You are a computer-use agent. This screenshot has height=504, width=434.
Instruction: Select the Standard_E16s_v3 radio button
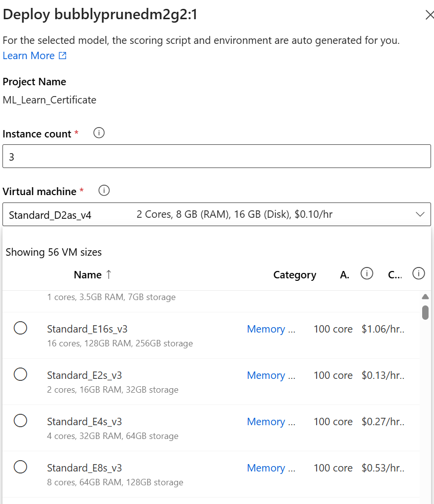tap(21, 328)
